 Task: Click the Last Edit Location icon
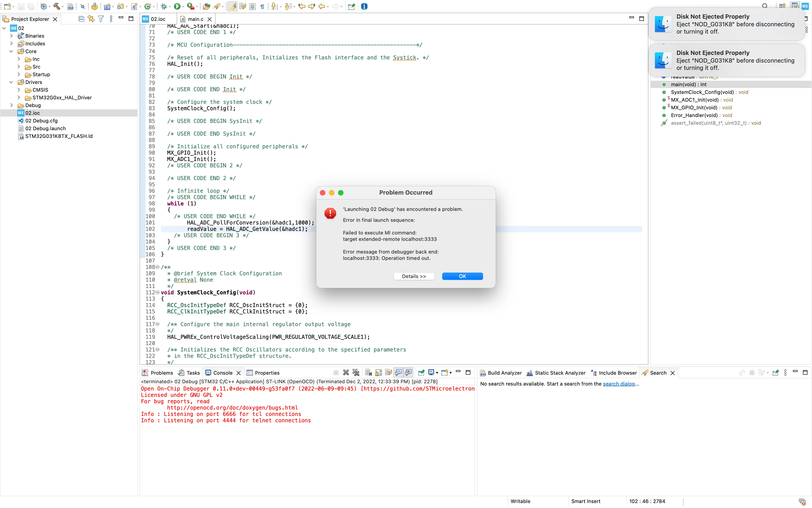click(x=302, y=6)
